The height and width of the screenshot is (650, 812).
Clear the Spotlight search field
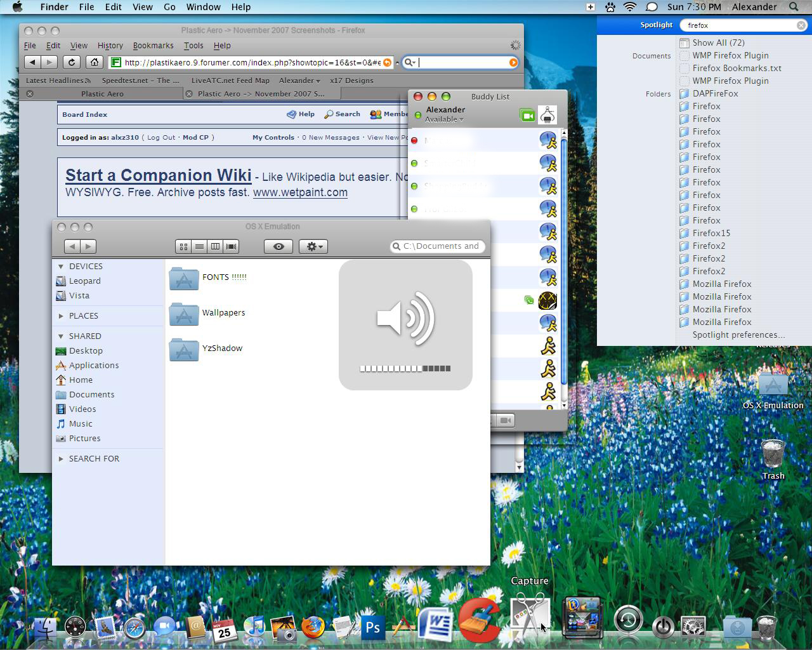click(801, 25)
